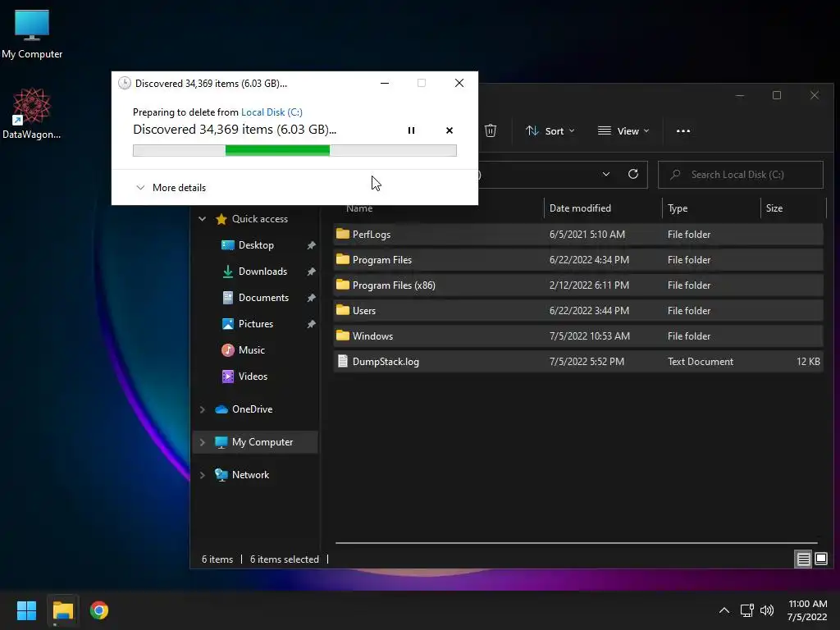The height and width of the screenshot is (630, 840).
Task: Pause the delete operation
Action: [x=412, y=130]
